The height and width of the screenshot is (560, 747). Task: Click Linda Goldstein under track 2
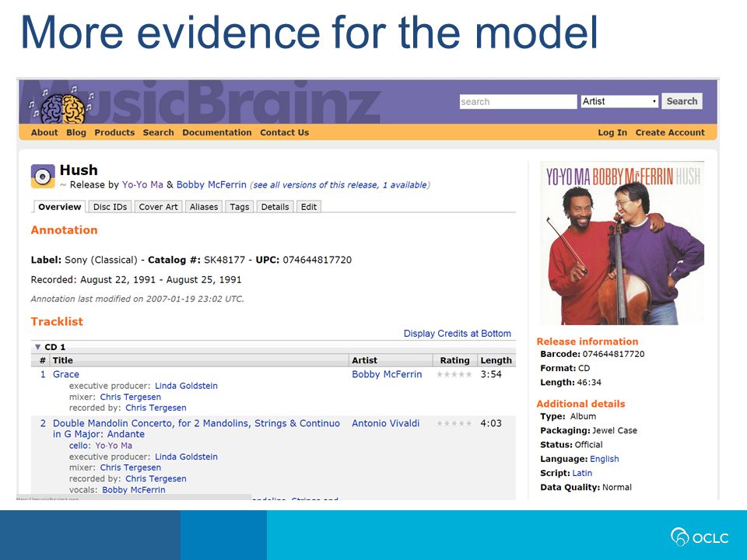186,457
